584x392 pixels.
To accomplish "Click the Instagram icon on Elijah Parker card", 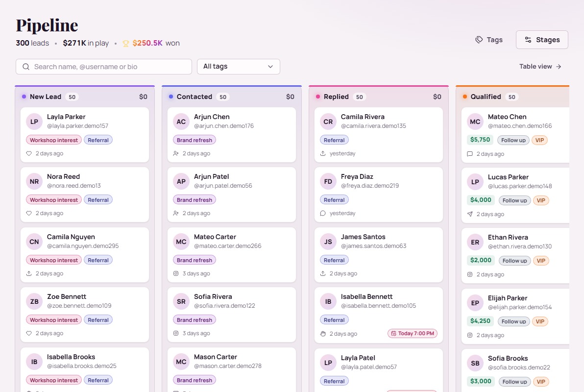I will [470, 335].
